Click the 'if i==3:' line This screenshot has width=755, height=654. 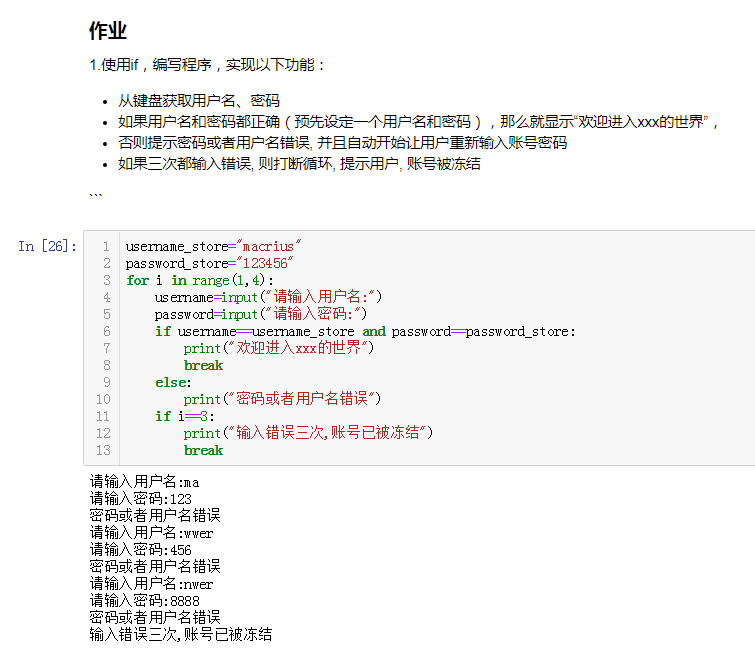(x=185, y=416)
